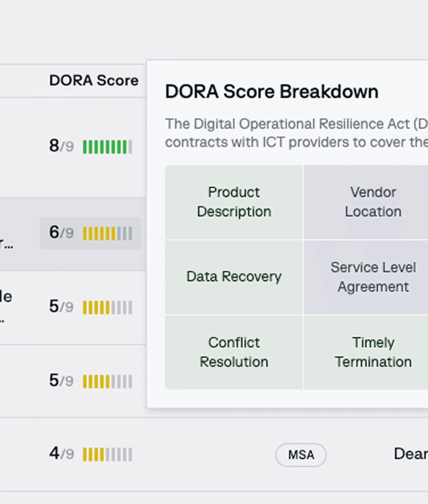Screen dimensions: 428x504
Task: Open the Timely Termination tile
Action: pyautogui.click(x=366, y=352)
